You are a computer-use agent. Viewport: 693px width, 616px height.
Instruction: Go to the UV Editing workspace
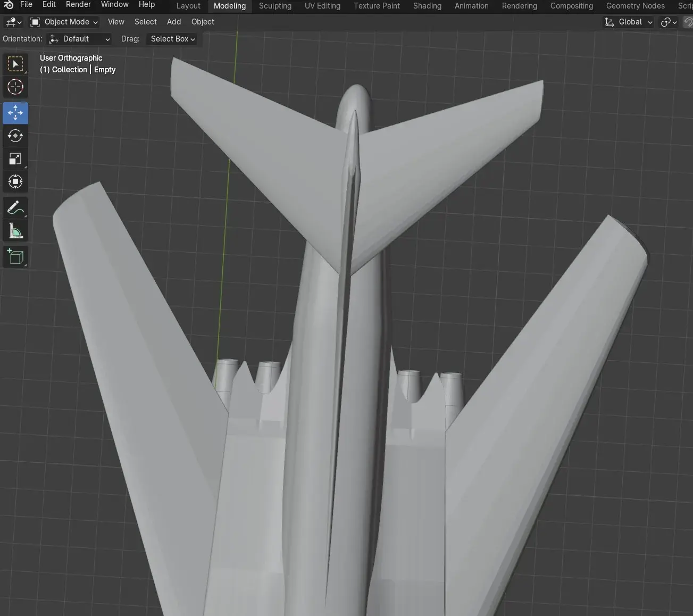pyautogui.click(x=322, y=6)
